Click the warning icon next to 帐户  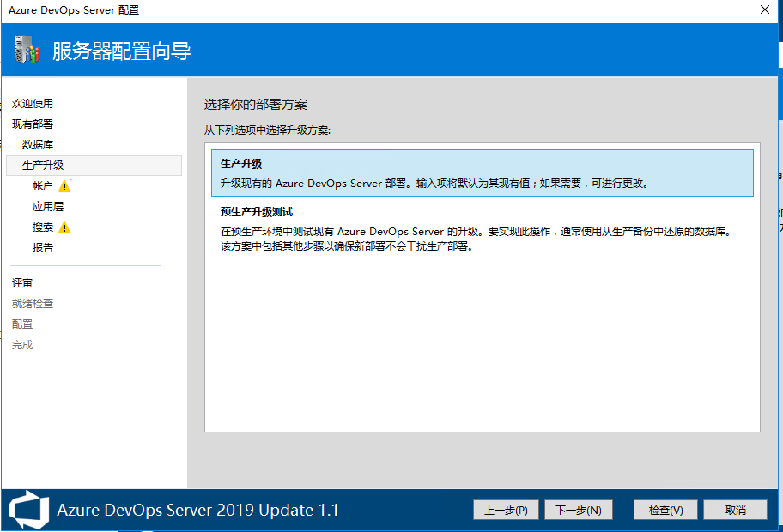(x=65, y=186)
